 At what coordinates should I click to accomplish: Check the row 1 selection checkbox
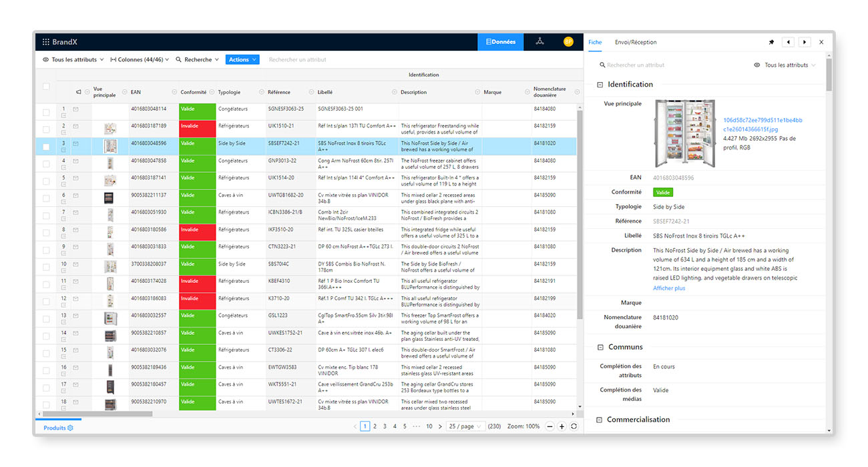(46, 112)
